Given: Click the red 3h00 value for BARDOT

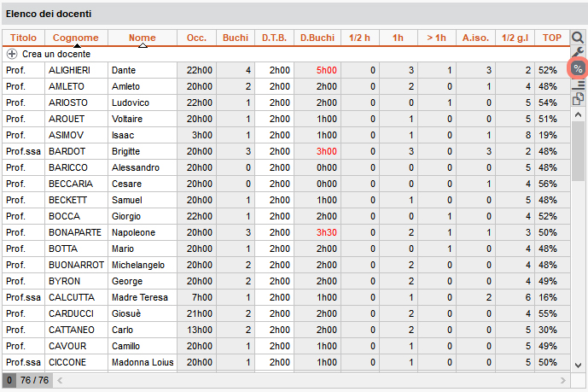Looking at the screenshot, I should pyautogui.click(x=326, y=151).
